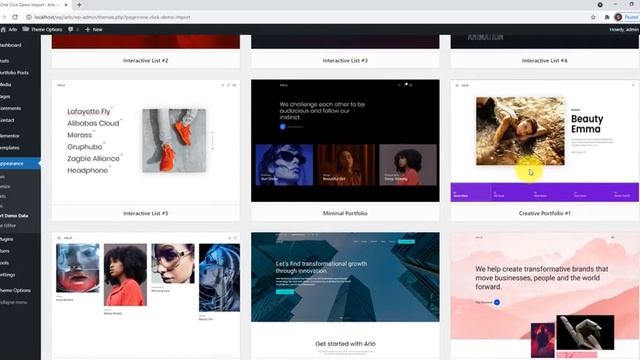Open the New content menu in admin bar
This screenshot has height=360, width=640.
click(94, 29)
